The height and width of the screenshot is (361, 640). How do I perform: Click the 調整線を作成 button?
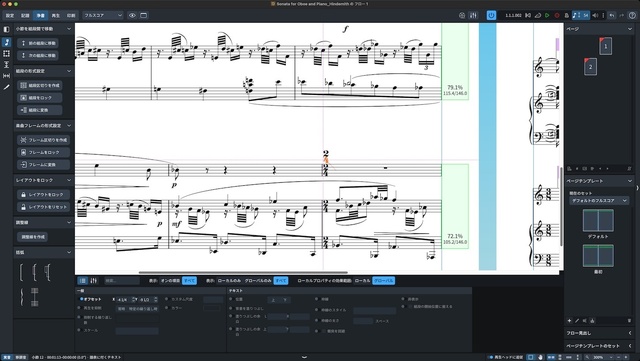coord(32,237)
